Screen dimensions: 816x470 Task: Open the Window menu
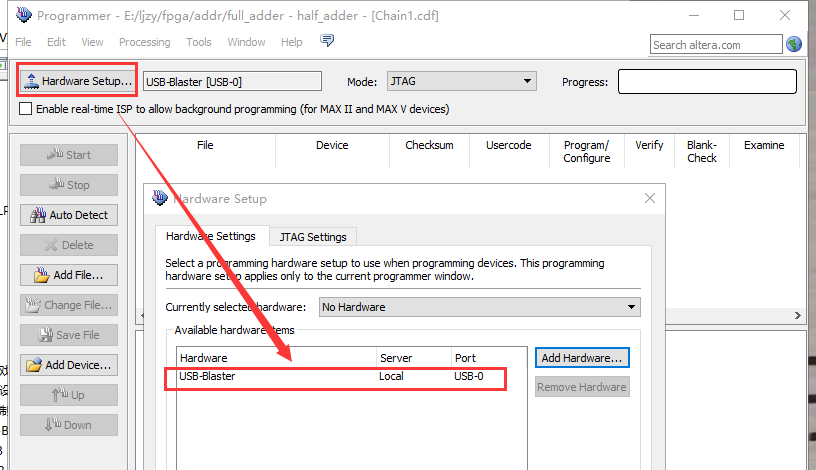tap(246, 42)
